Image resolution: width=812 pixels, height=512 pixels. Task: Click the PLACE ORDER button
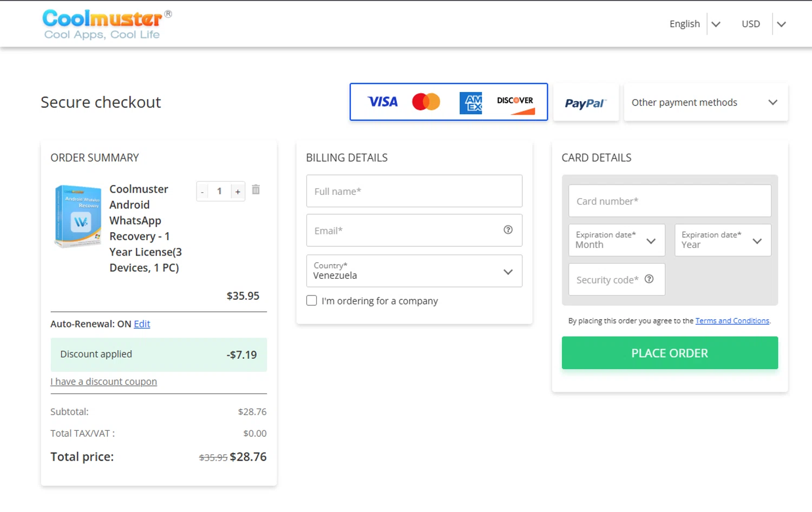[670, 353]
